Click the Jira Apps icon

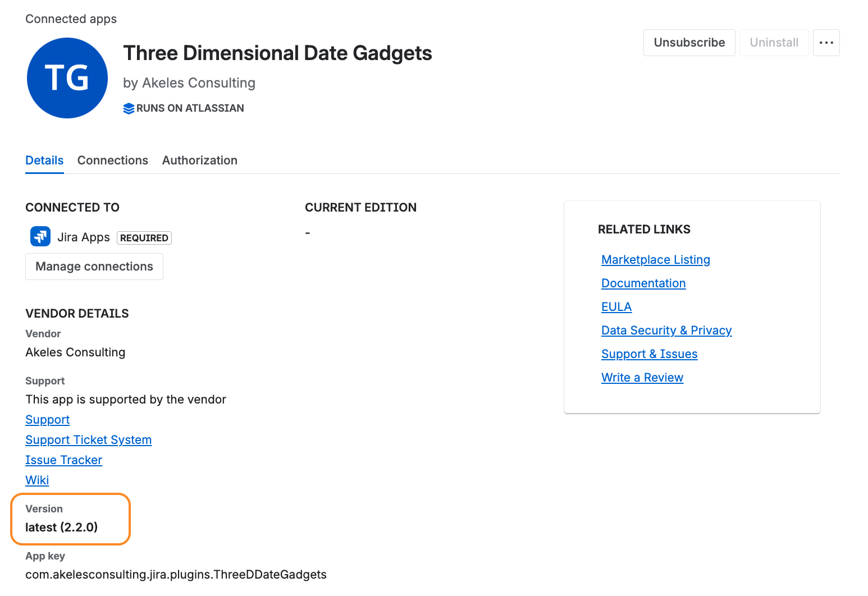tap(40, 237)
